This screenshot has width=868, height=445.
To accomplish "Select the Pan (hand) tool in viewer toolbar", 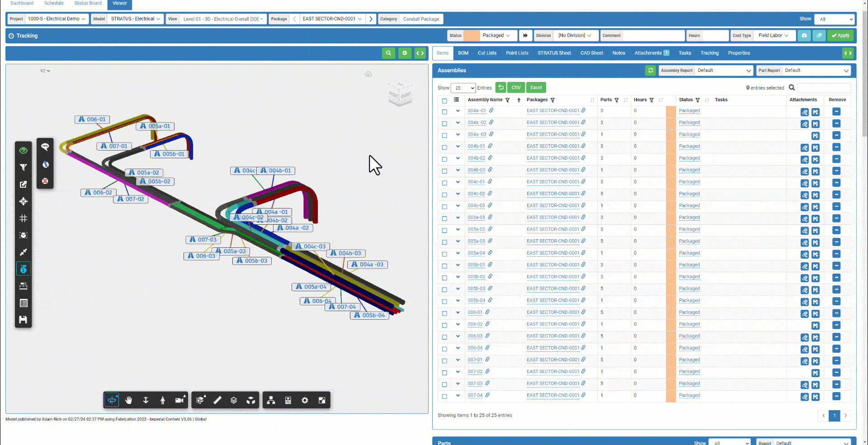I will point(129,400).
